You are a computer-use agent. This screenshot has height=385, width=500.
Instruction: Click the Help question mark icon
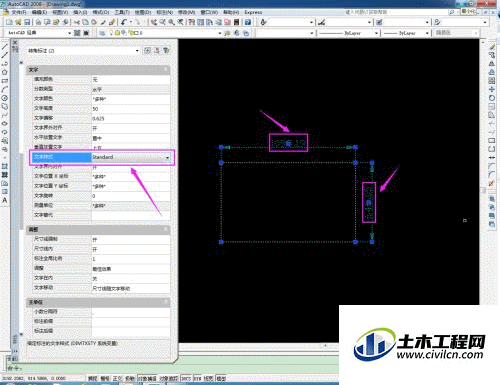248,22
